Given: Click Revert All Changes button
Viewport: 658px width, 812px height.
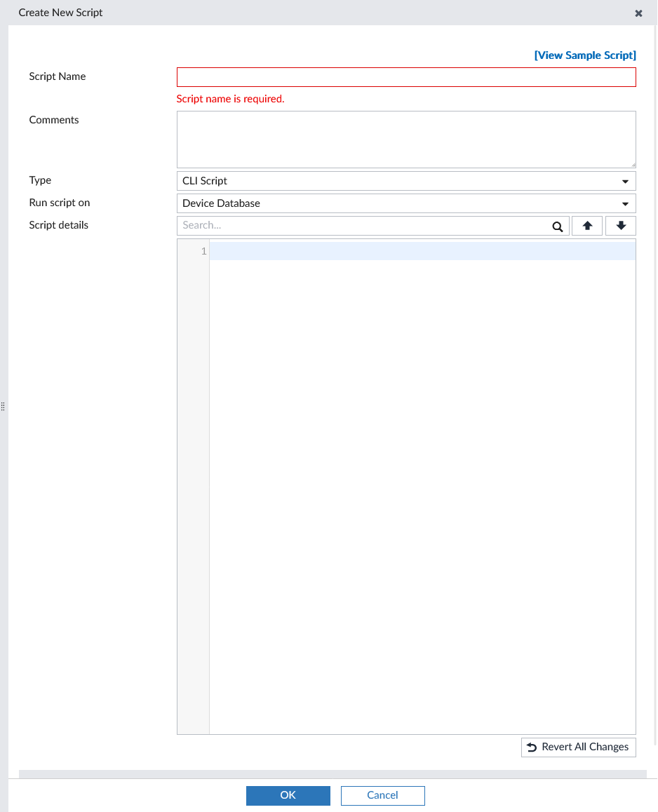Looking at the screenshot, I should tap(578, 747).
